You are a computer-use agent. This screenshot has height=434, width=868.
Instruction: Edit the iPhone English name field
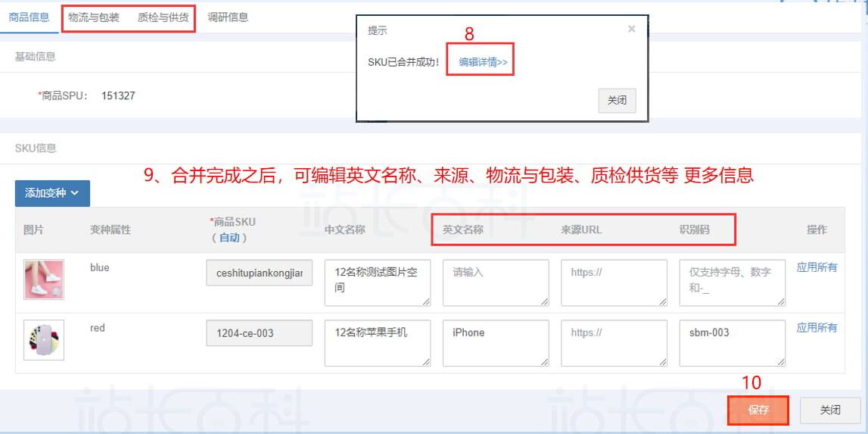[496, 342]
